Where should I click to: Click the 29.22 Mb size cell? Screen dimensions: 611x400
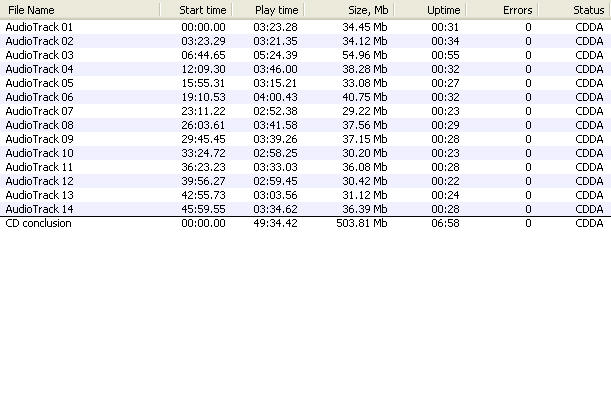pyautogui.click(x=365, y=111)
